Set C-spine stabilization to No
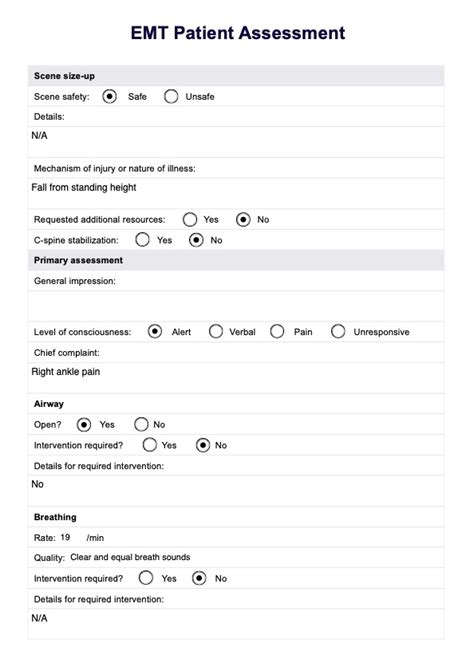Image resolution: width=474 pixels, height=671 pixels. pyautogui.click(x=196, y=240)
